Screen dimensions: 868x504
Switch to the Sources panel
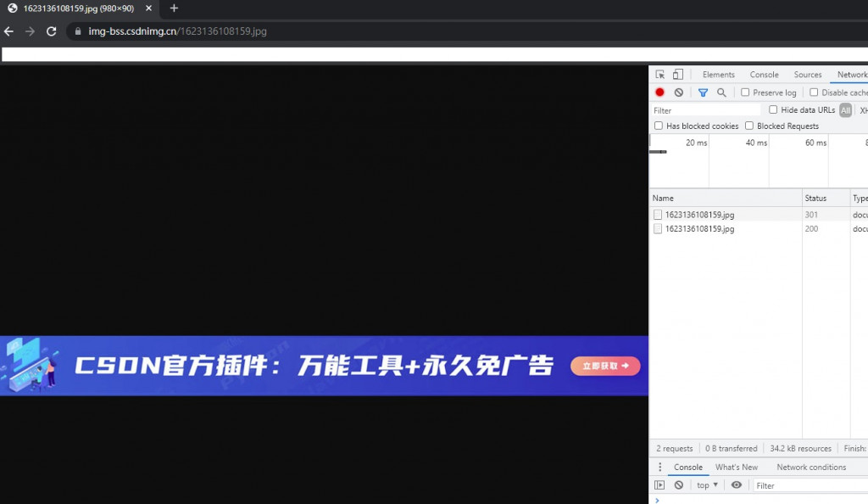tap(808, 75)
